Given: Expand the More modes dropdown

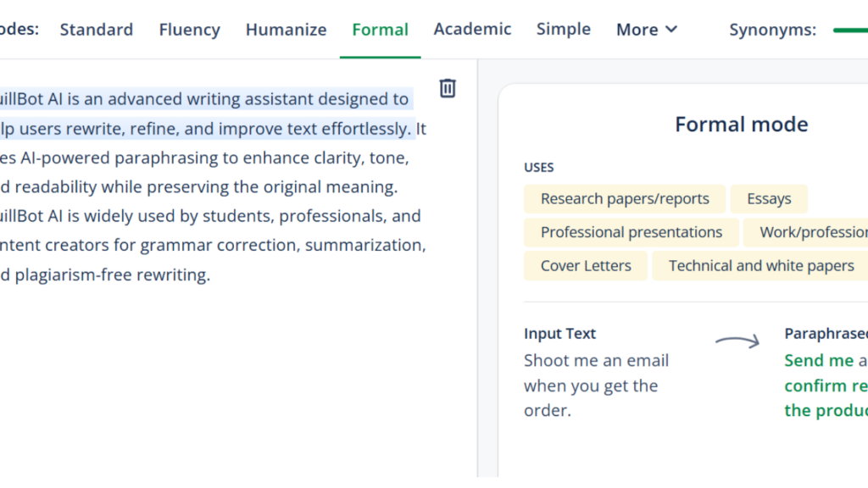Looking at the screenshot, I should click(647, 30).
